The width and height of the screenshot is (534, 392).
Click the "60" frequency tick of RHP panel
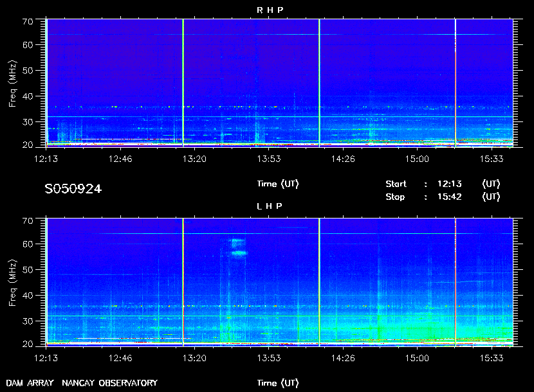pyautogui.click(x=28, y=45)
